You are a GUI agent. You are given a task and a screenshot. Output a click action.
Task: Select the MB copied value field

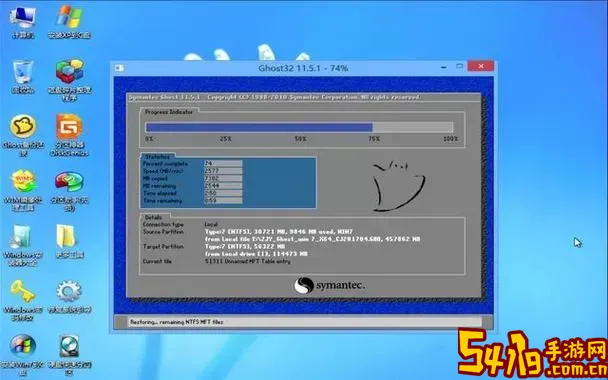click(223, 178)
